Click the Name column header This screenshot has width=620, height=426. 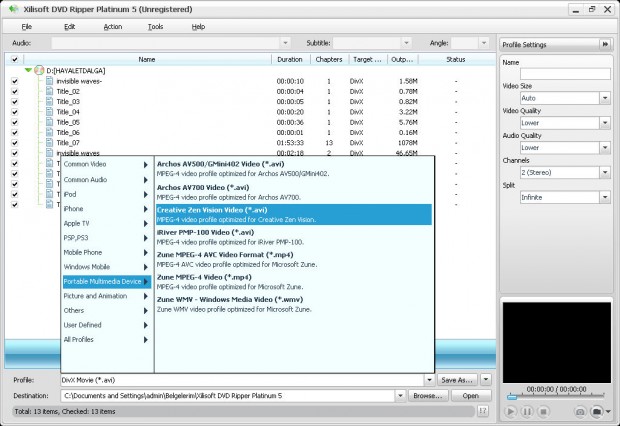pos(147,59)
